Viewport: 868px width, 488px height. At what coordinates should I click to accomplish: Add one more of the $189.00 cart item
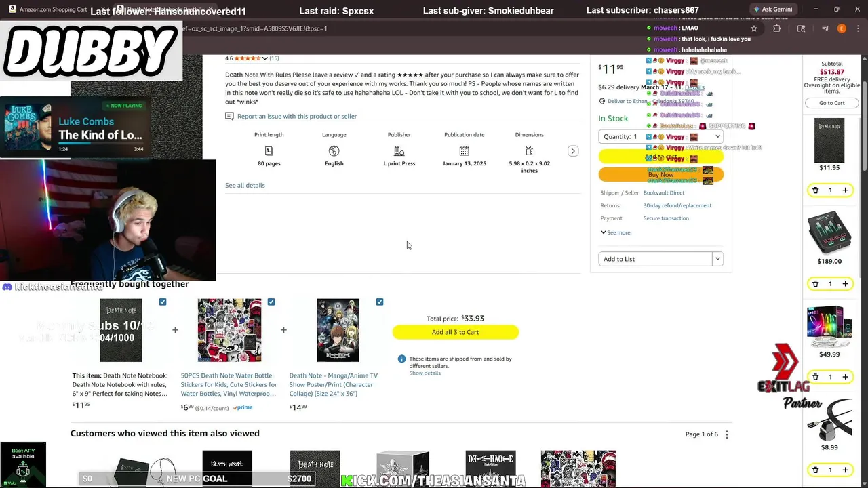[x=845, y=284]
